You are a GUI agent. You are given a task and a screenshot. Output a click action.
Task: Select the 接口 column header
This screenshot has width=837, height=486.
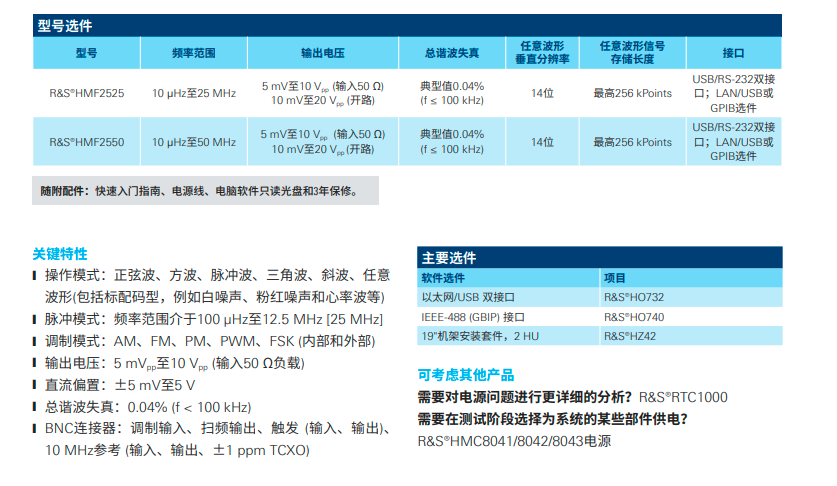coord(733,53)
